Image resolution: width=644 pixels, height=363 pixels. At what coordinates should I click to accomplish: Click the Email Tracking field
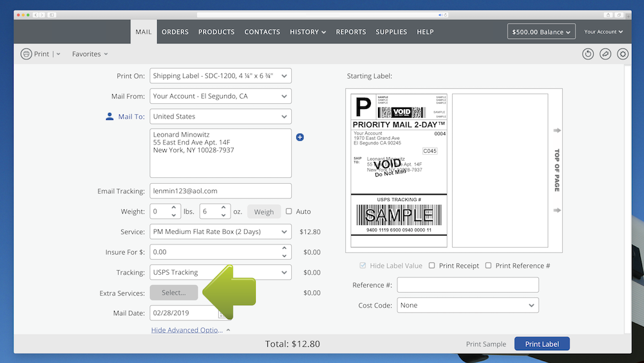(x=220, y=191)
